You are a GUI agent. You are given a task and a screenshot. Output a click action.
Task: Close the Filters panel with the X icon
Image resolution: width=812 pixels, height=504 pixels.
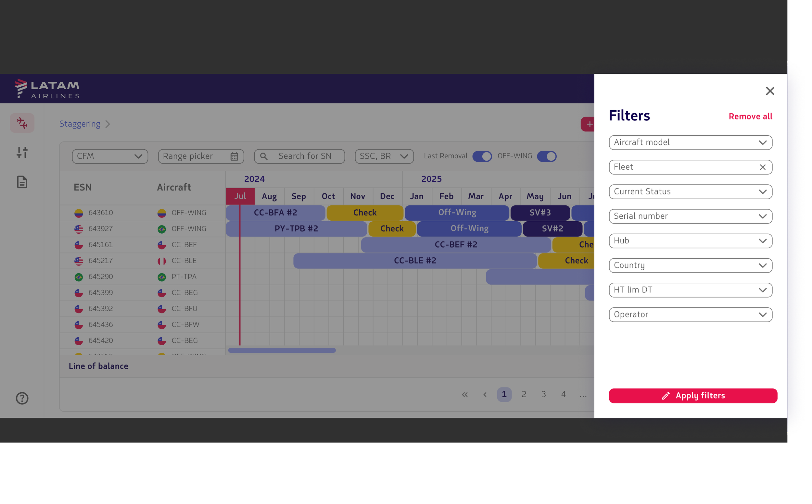770,91
